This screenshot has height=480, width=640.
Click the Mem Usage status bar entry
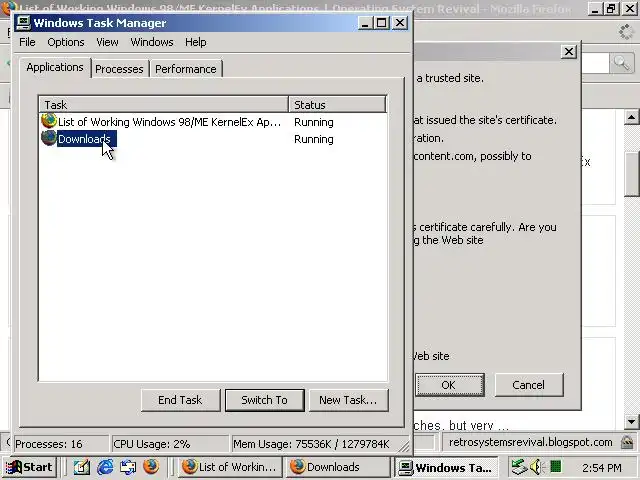(x=318, y=444)
